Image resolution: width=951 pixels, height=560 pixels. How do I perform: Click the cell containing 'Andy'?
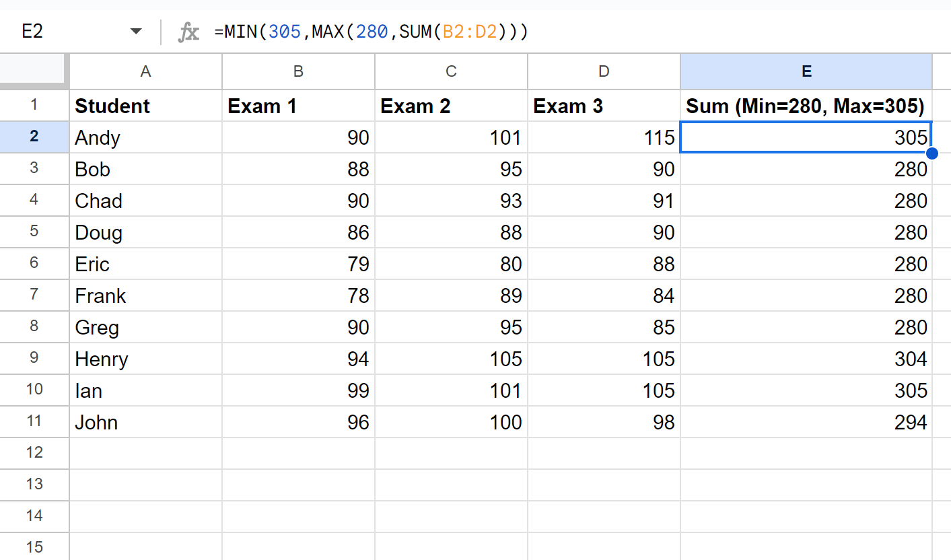click(x=145, y=137)
